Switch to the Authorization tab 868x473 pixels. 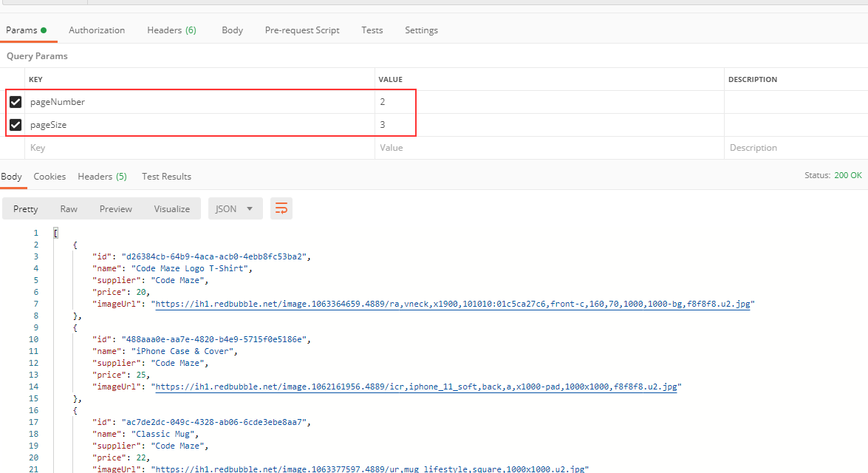tap(97, 30)
